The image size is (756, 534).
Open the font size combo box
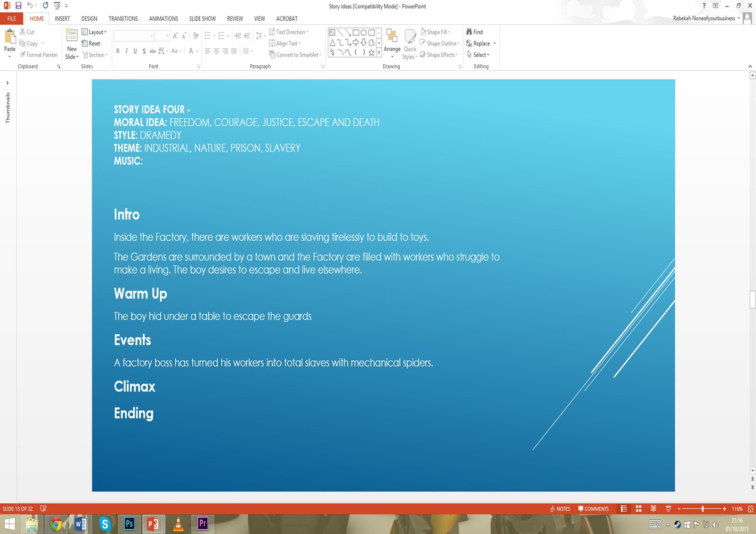tap(162, 36)
